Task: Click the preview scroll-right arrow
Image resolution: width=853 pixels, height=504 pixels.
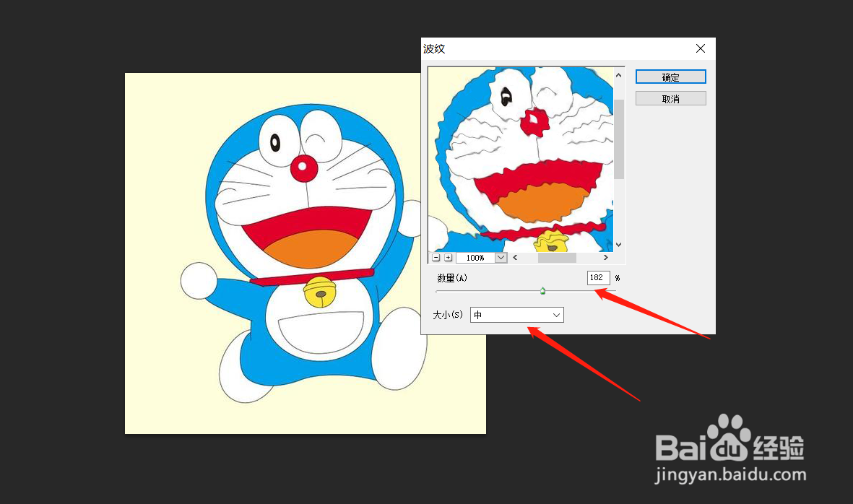Action: (605, 258)
